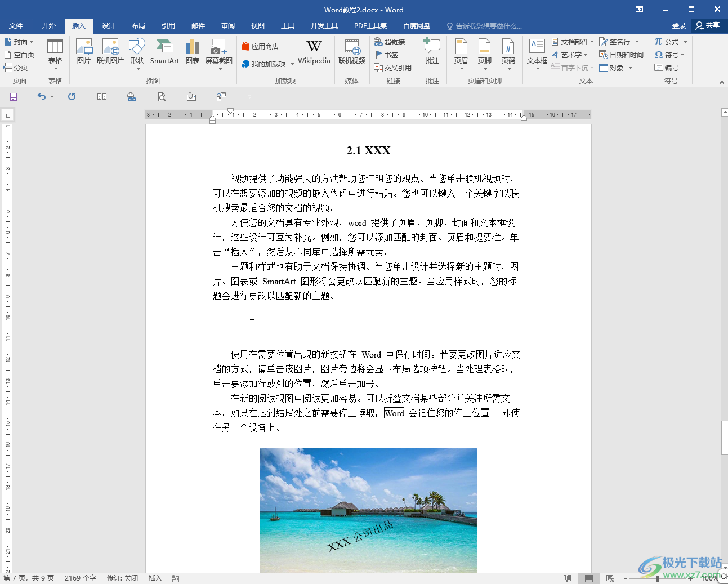This screenshot has width=728, height=584.
Task: Click the 共享 share button
Action: pyautogui.click(x=708, y=25)
